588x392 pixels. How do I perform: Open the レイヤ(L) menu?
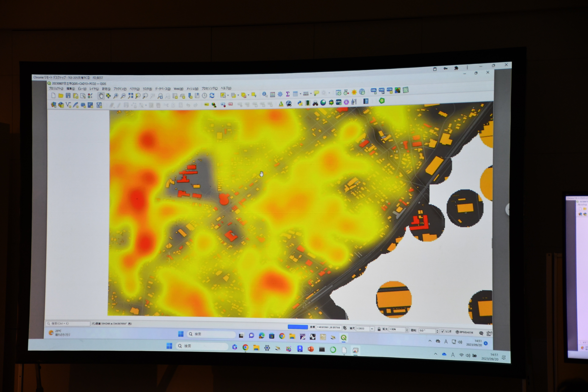click(x=94, y=89)
